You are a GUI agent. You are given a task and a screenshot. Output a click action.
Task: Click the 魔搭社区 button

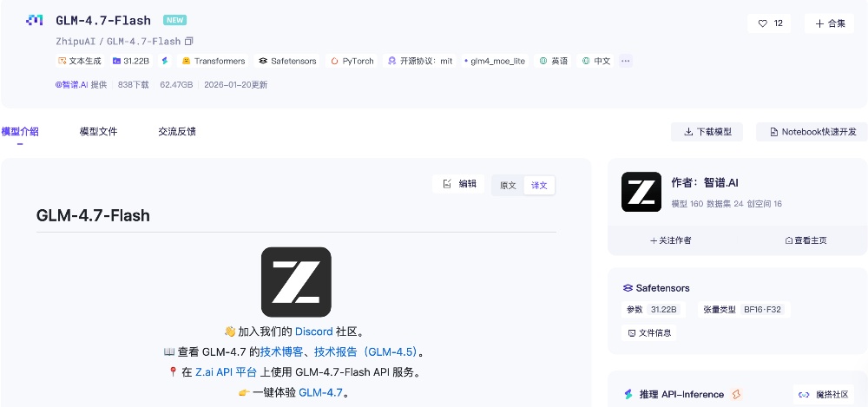coord(824,394)
